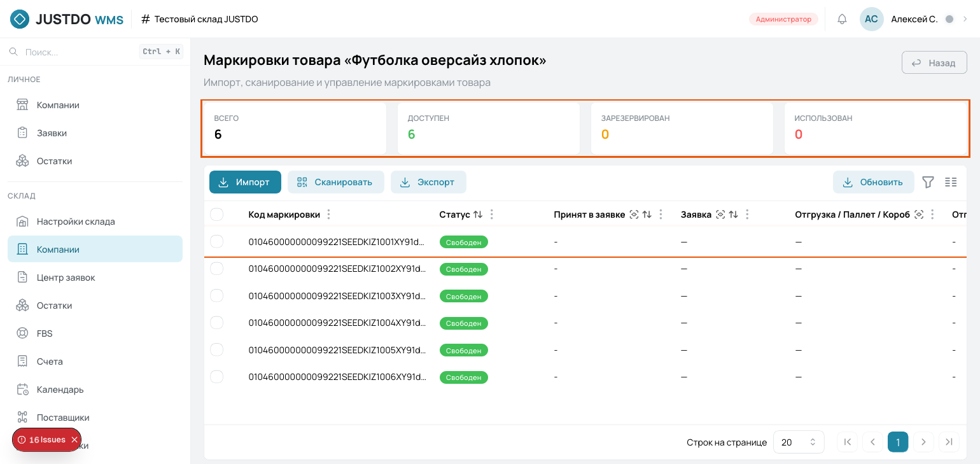Check the row for code SEEDKIZ1001
The height and width of the screenshot is (464, 980).
217,241
